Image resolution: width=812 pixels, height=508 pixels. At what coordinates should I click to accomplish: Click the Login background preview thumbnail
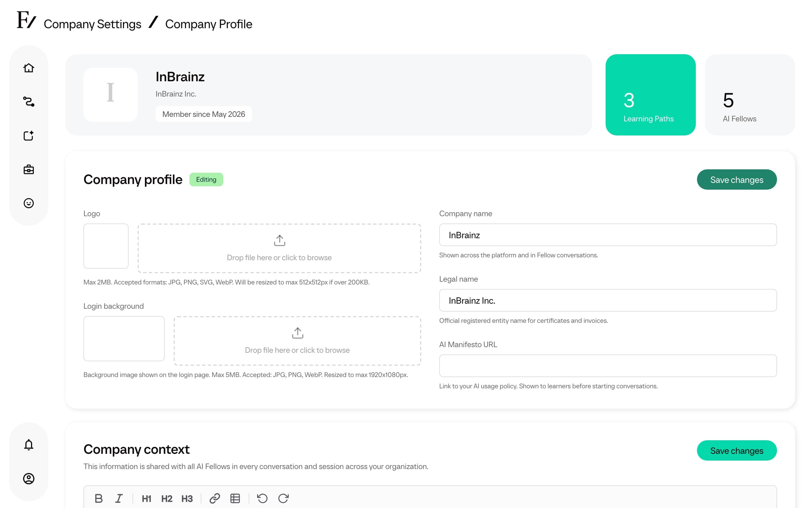pos(124,339)
